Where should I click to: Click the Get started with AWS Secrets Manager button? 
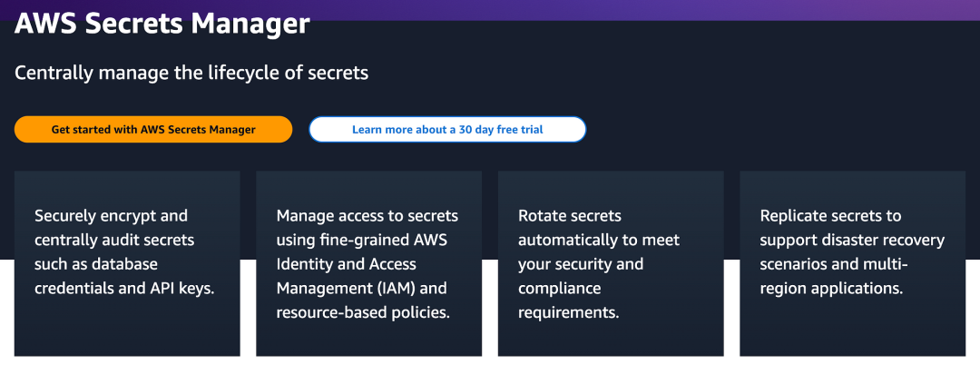coord(153,130)
